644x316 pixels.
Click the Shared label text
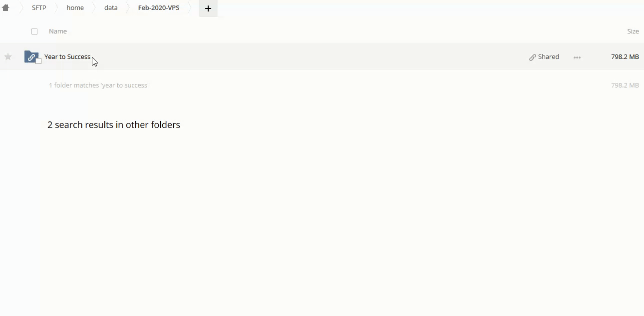(549, 57)
